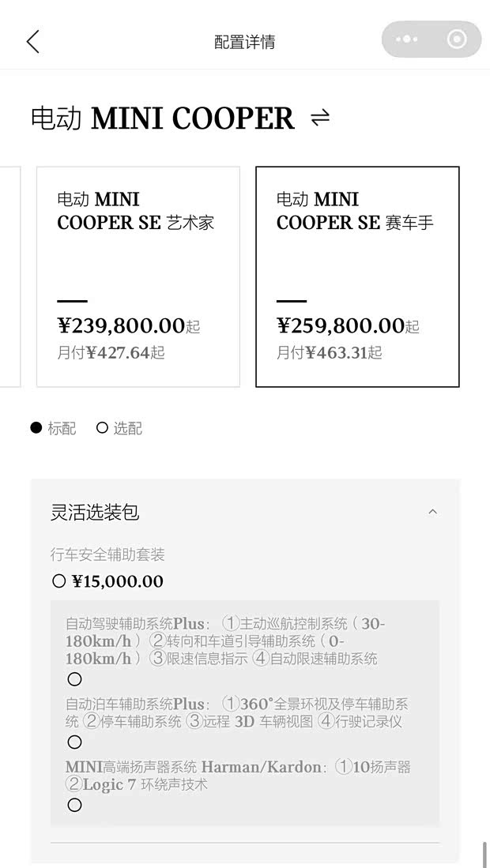Check the Harman/Kardon 扬声器系统 option circle
The image size is (490, 868).
(75, 805)
